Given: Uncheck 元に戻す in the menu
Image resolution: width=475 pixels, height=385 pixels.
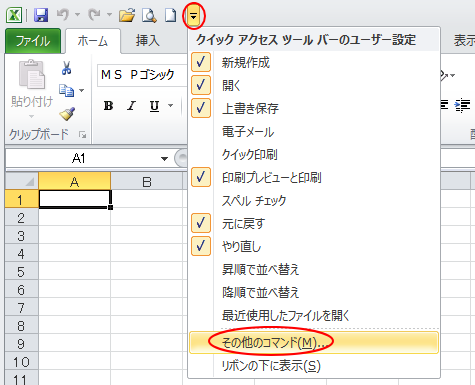Looking at the screenshot, I should click(x=313, y=223).
